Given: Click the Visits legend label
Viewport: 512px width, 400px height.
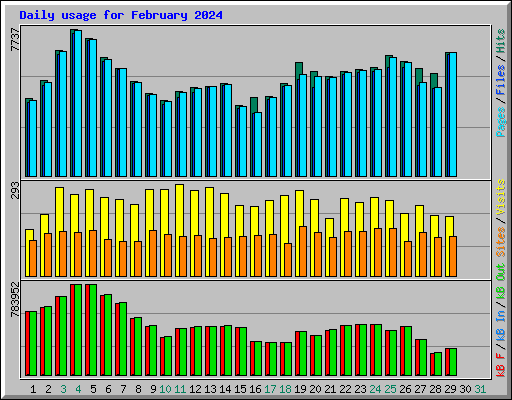Looking at the screenshot, I should 500,197.
